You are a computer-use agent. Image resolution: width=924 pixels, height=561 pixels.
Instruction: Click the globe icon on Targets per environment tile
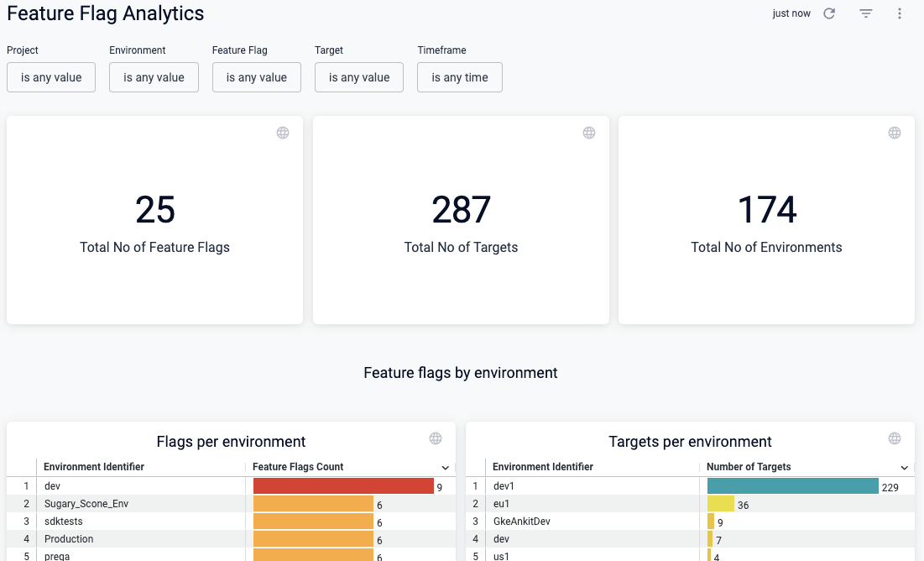tap(894, 438)
